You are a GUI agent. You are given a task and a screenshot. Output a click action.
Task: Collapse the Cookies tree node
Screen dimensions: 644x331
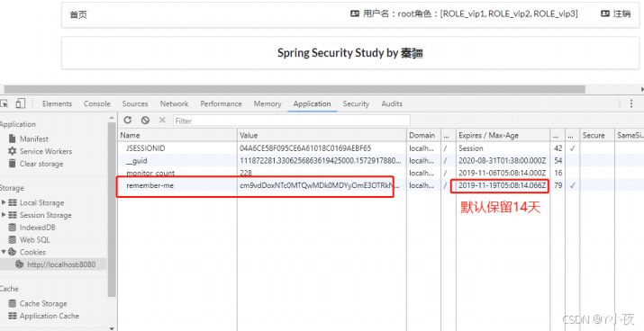pyautogui.click(x=4, y=252)
